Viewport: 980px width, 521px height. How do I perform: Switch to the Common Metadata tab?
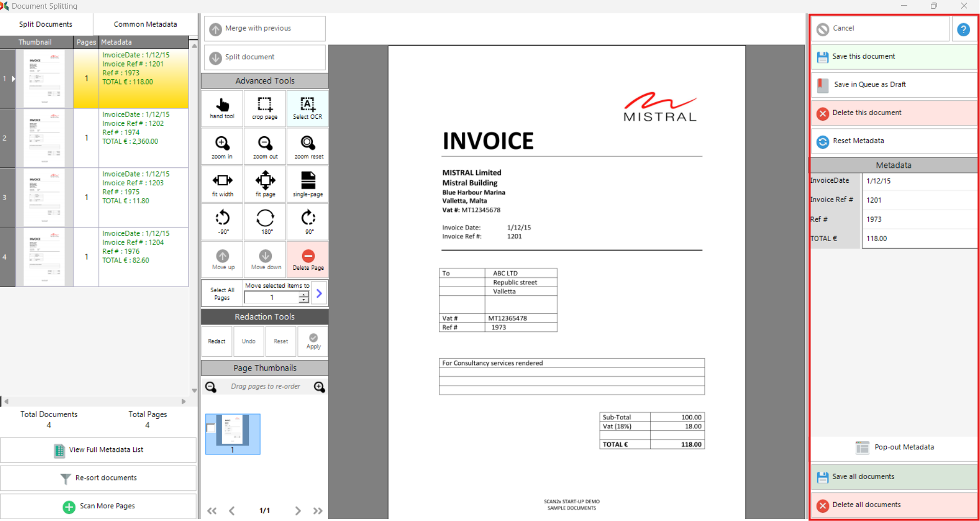pyautogui.click(x=145, y=24)
